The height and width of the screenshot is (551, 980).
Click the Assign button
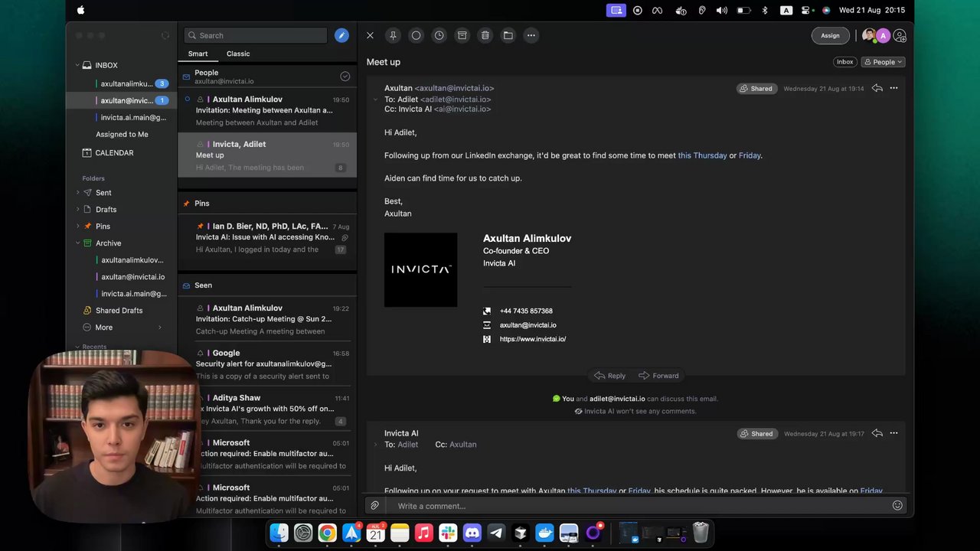(830, 35)
